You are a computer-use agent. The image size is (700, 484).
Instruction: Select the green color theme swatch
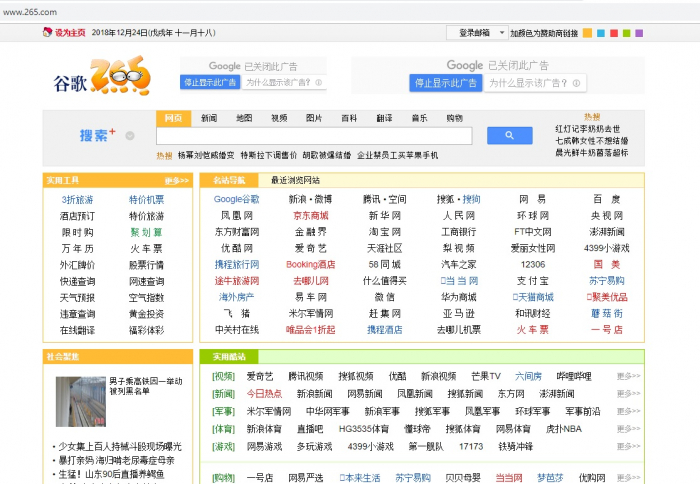626,33
